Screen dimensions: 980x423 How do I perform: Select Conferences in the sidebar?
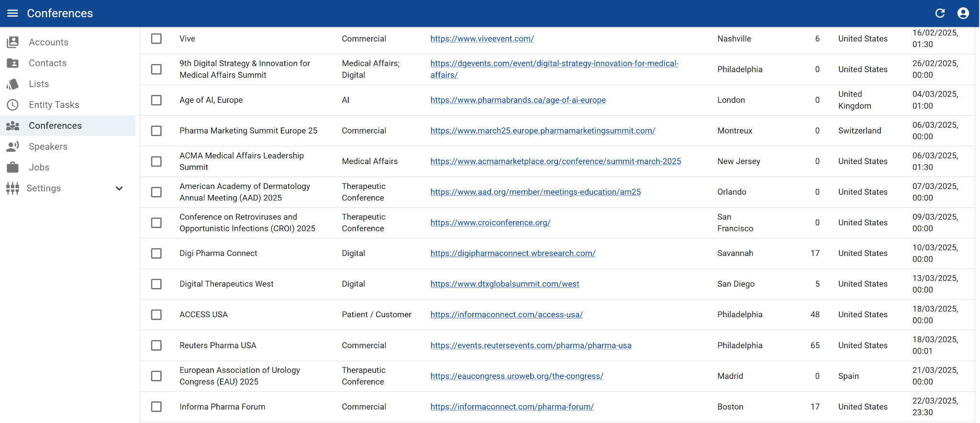click(67, 126)
